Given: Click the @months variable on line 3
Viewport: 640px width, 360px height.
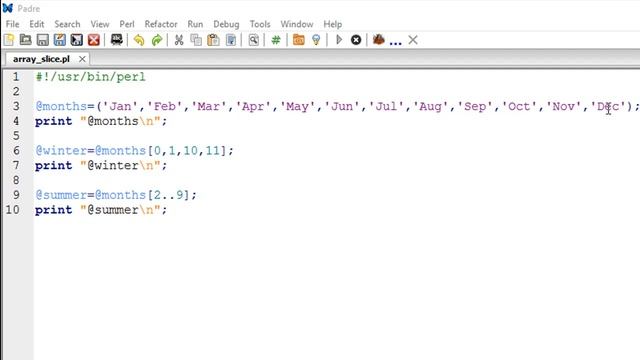Looking at the screenshot, I should click(x=61, y=106).
